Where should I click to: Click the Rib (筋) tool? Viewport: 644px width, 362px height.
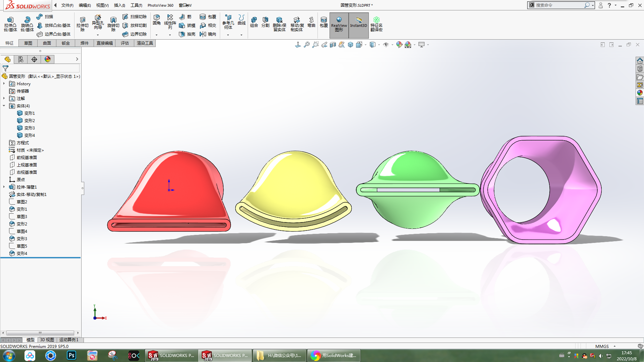point(185,16)
